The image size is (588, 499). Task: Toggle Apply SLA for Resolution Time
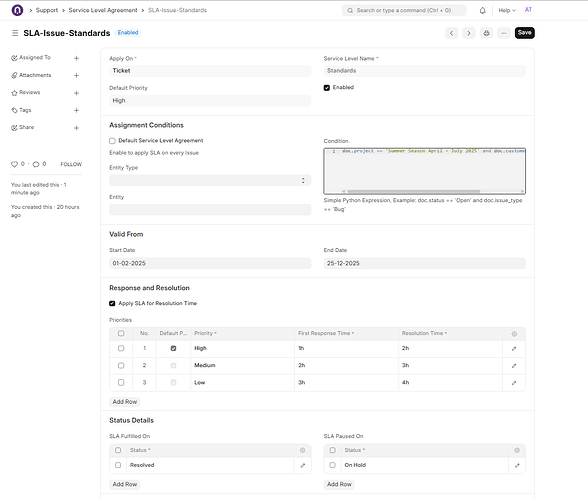[x=112, y=303]
